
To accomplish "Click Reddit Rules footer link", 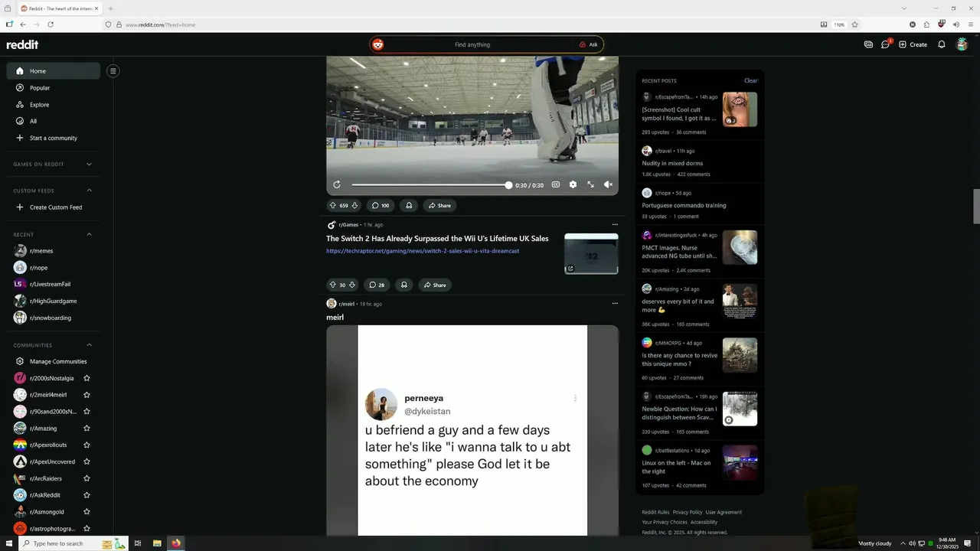I will tap(655, 512).
